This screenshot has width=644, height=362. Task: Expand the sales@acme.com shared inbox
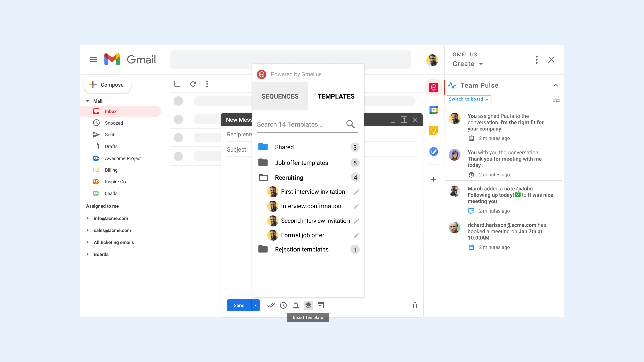88,230
